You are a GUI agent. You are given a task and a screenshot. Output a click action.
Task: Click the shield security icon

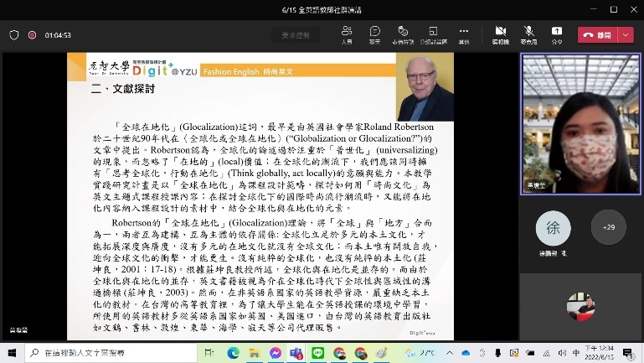[x=14, y=35]
